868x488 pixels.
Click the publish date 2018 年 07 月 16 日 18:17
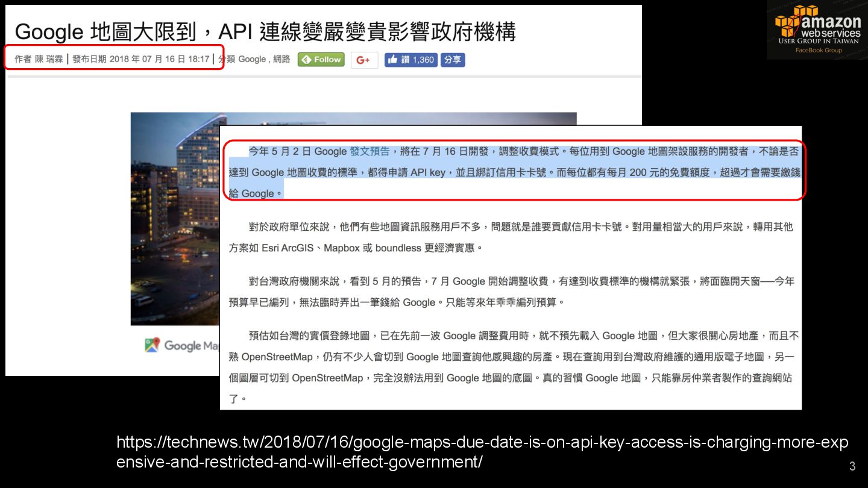159,59
